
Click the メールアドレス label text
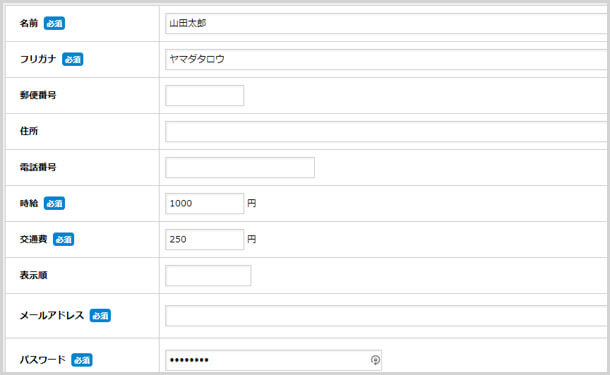(52, 315)
